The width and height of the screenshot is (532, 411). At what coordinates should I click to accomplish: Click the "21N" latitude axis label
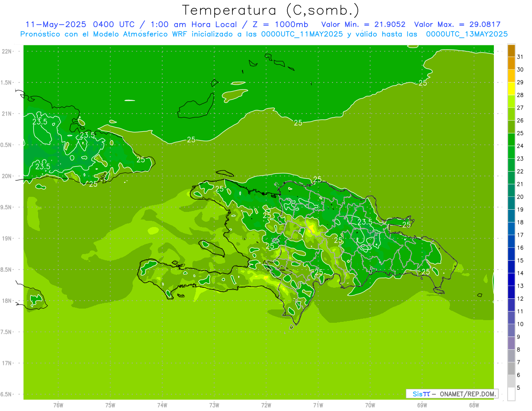click(x=7, y=114)
